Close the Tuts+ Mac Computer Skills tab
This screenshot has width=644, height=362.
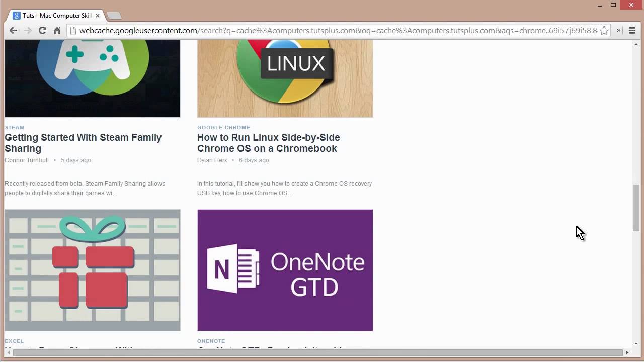pyautogui.click(x=98, y=16)
